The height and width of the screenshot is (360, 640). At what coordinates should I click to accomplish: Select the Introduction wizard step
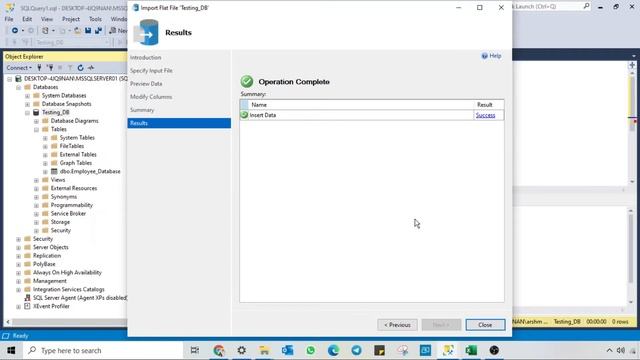tap(146, 58)
